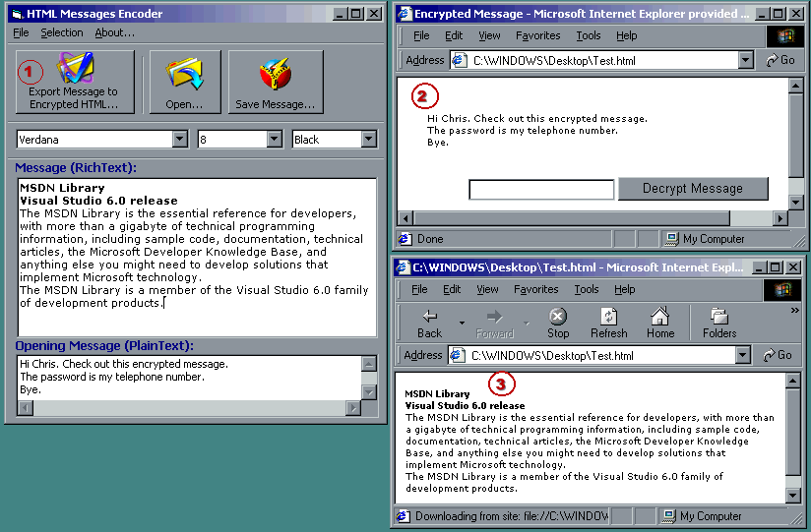Open the Verdana font dropdown
The width and height of the screenshot is (811, 532).
(x=180, y=139)
